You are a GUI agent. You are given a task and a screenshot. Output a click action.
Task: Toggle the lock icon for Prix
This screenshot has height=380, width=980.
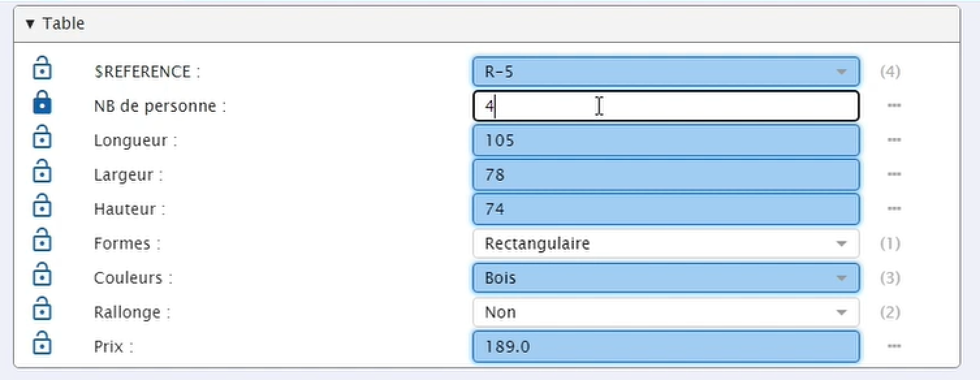[x=42, y=344]
